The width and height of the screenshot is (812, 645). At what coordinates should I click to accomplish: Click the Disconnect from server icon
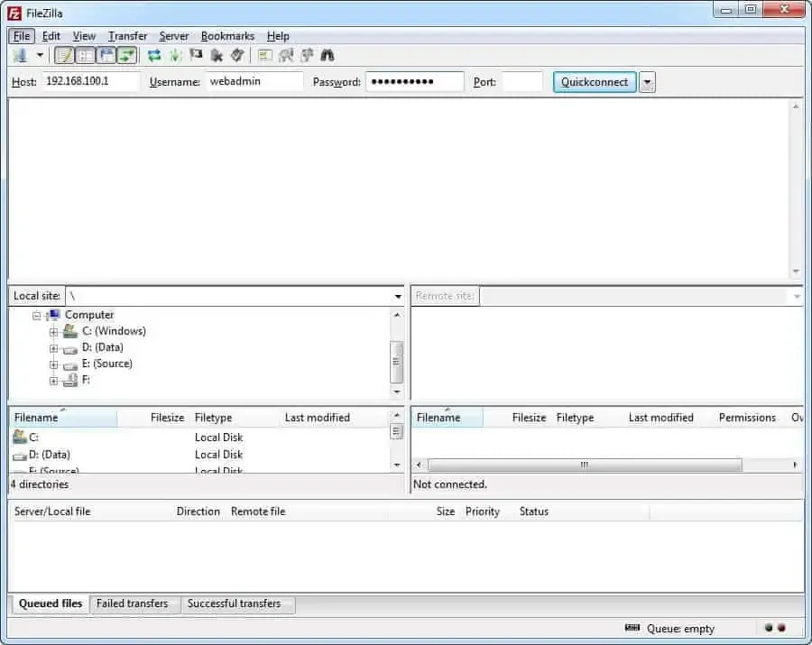217,56
